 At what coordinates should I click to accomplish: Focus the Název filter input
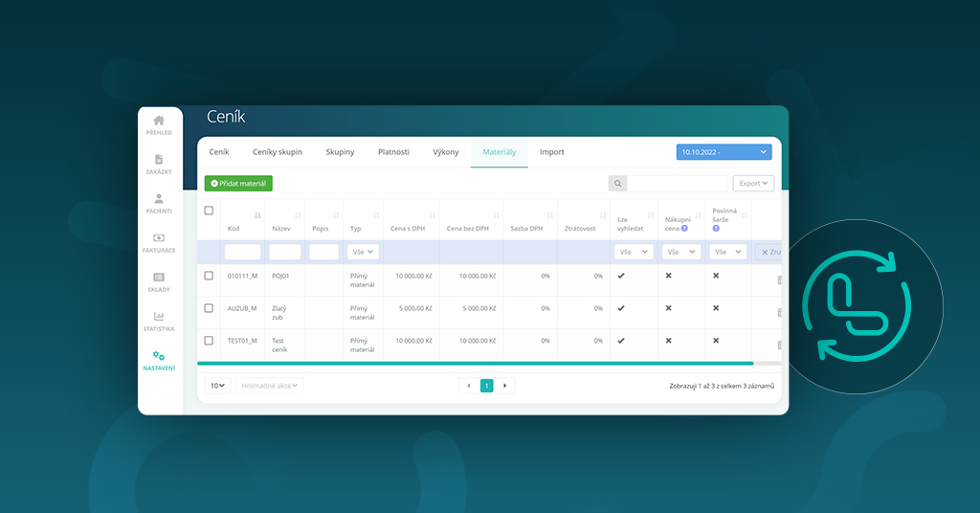coord(285,252)
